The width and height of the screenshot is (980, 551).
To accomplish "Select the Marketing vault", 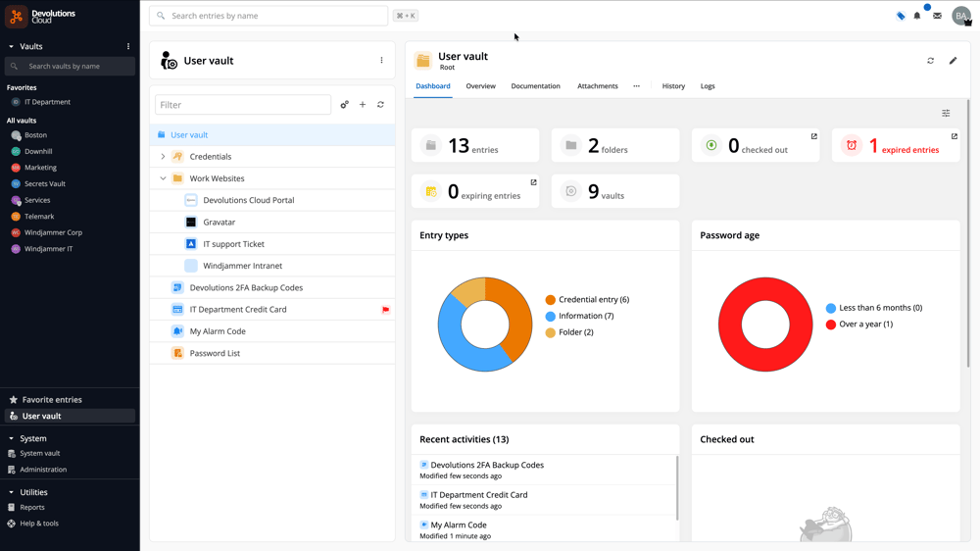I will click(x=40, y=168).
